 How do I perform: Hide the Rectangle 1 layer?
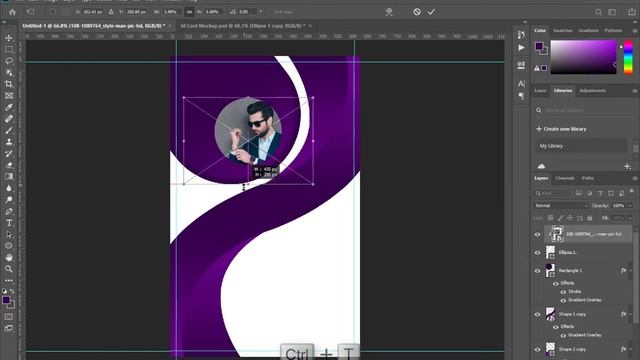(x=537, y=271)
